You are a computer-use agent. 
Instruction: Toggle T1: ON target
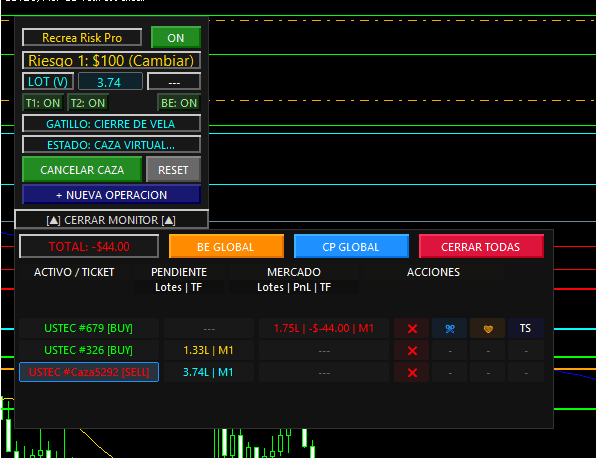(x=43, y=103)
